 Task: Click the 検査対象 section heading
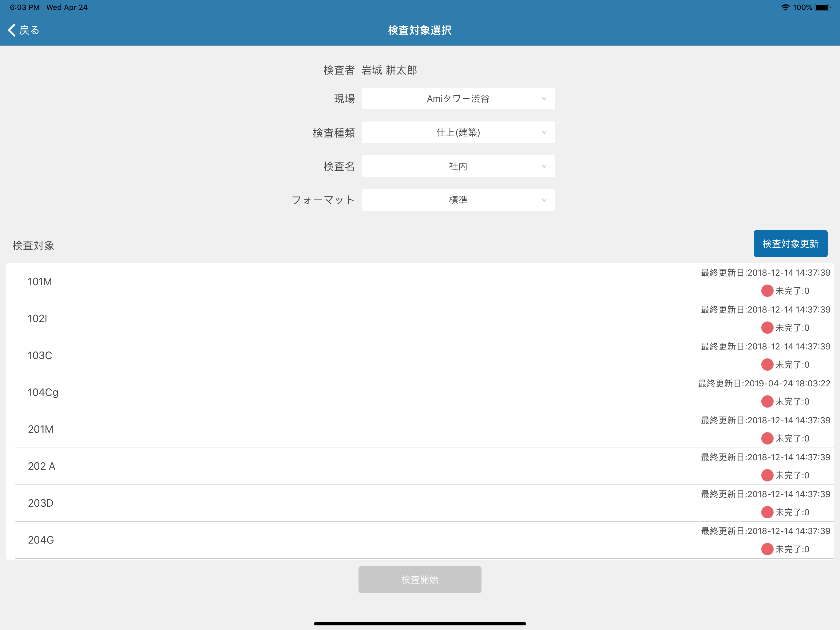tap(34, 245)
